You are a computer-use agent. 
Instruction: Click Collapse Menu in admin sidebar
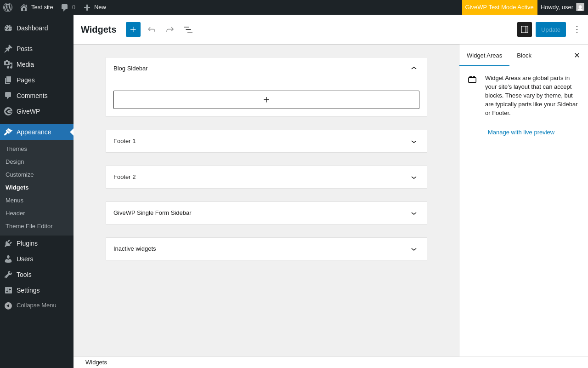[36, 305]
